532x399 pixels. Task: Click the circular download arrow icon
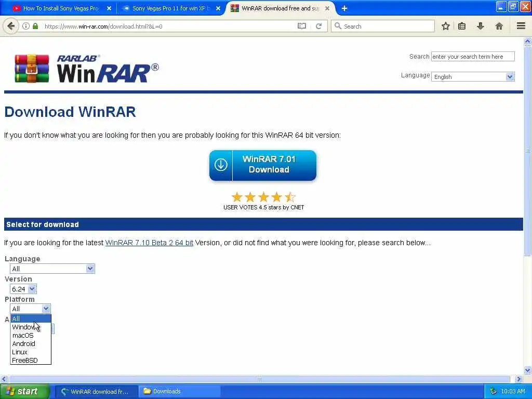(221, 165)
